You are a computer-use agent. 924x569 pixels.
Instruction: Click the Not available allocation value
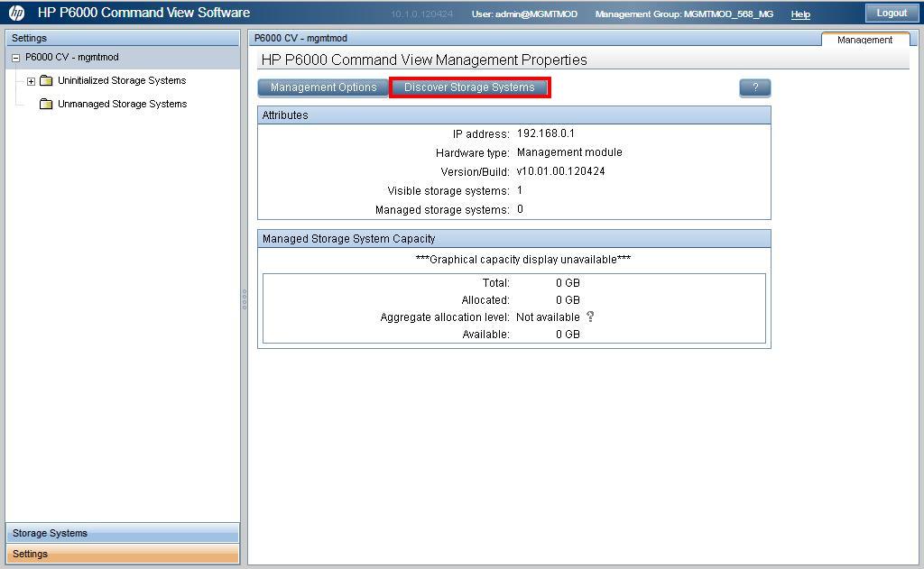pos(548,317)
